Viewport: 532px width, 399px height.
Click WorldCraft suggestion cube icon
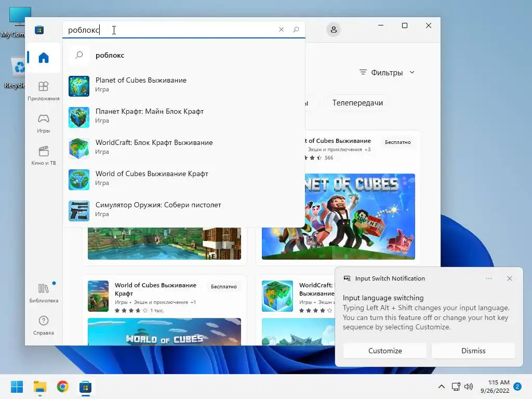click(x=79, y=149)
